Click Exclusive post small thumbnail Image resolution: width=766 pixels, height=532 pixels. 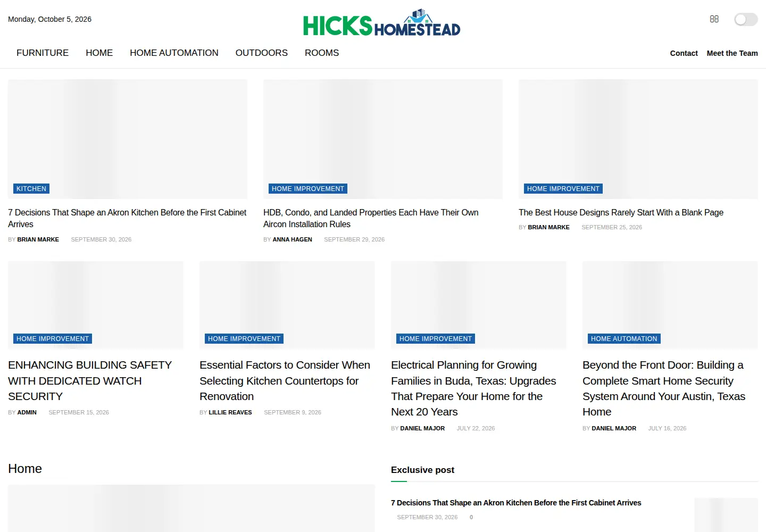coord(726,514)
